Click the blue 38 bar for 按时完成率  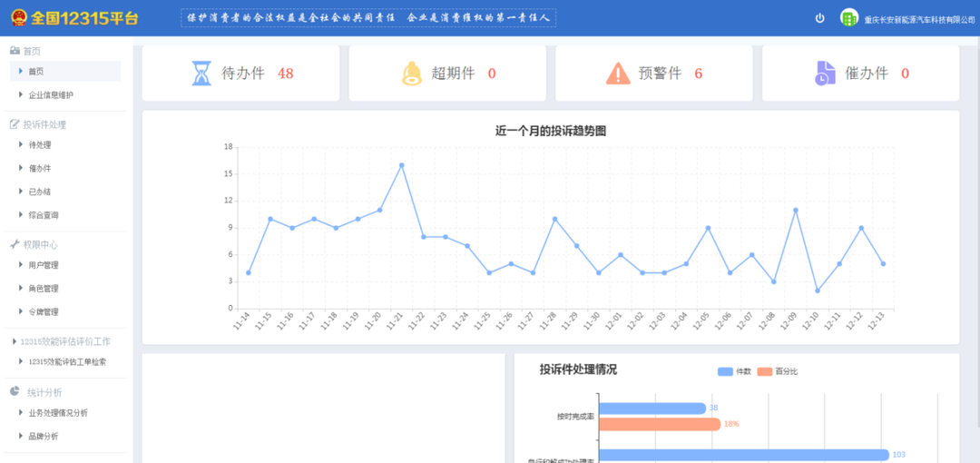652,408
